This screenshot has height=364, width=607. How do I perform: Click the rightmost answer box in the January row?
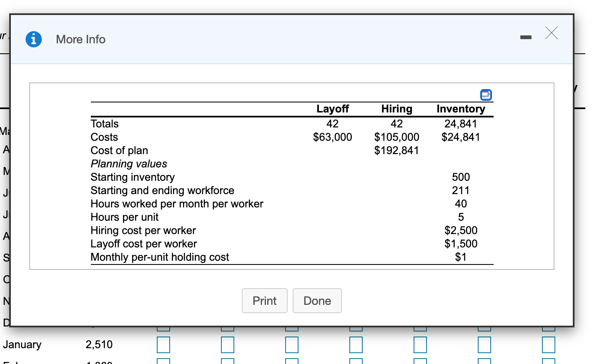click(x=548, y=344)
